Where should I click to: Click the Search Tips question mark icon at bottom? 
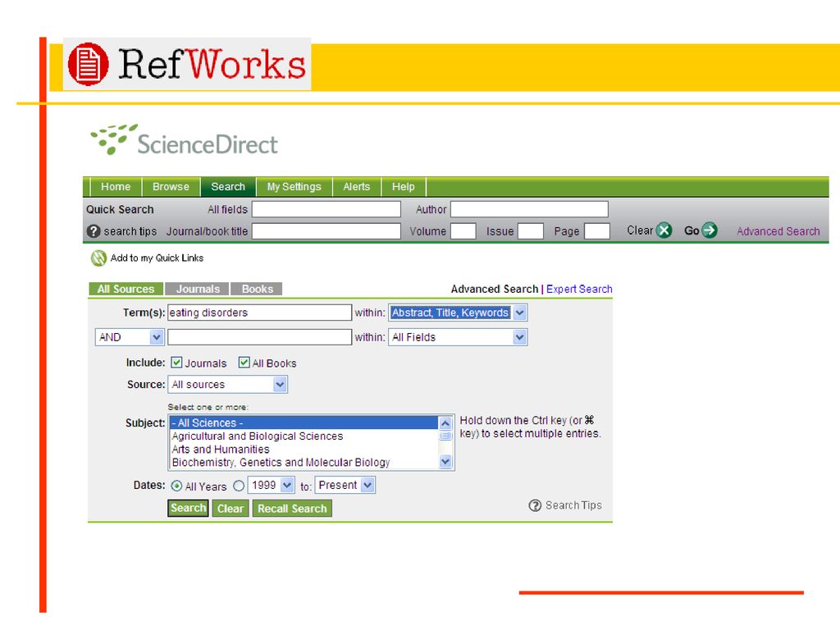pyautogui.click(x=535, y=505)
